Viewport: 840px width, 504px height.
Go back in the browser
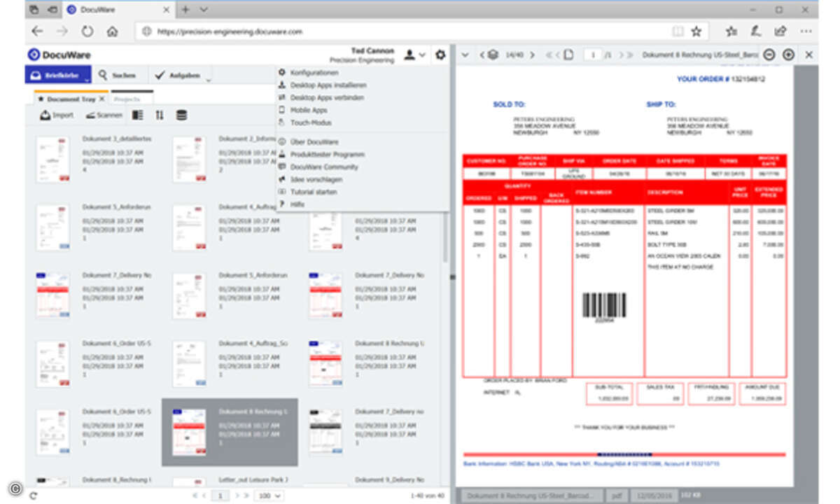coord(37,31)
